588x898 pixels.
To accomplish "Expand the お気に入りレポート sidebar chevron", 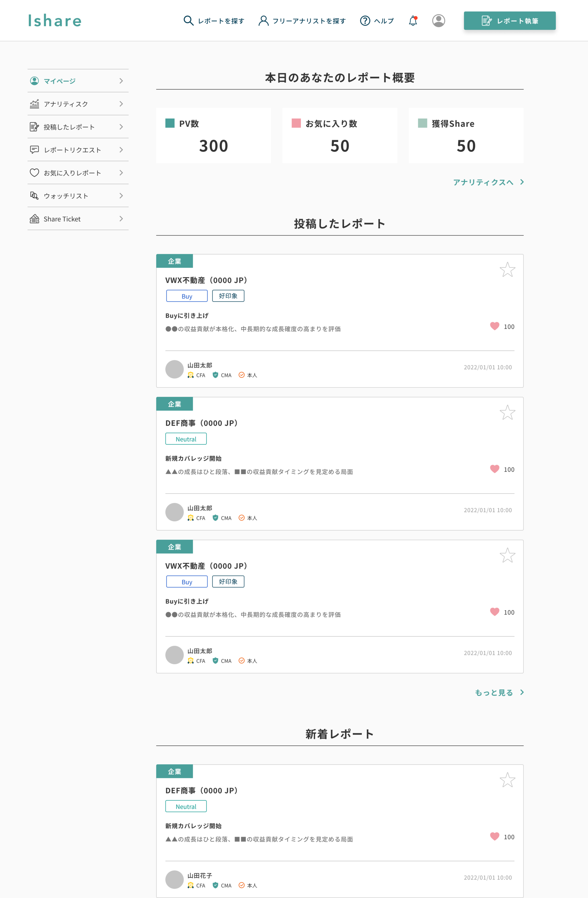I will (x=121, y=173).
